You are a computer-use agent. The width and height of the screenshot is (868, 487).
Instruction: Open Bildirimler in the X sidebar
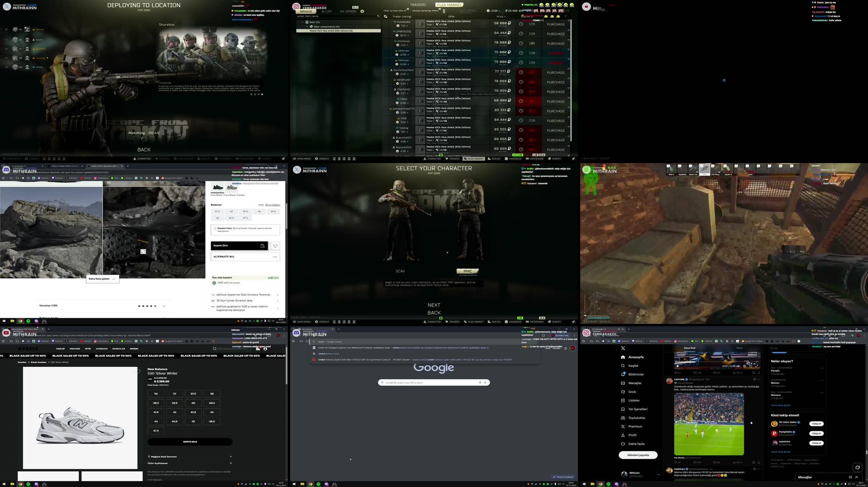[x=635, y=374]
